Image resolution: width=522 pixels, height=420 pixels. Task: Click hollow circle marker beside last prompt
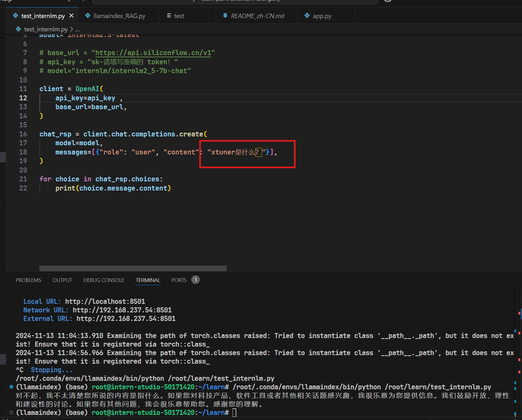click(x=11, y=412)
